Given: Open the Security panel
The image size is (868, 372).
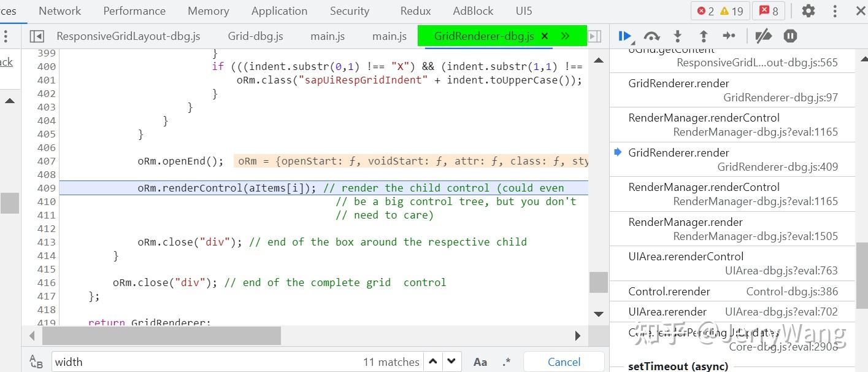Looking at the screenshot, I should [350, 11].
